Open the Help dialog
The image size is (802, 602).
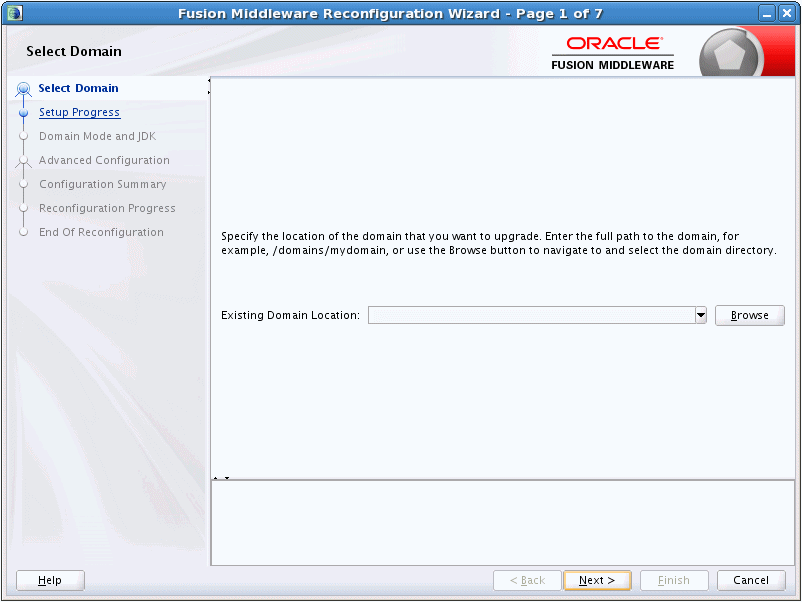point(50,580)
